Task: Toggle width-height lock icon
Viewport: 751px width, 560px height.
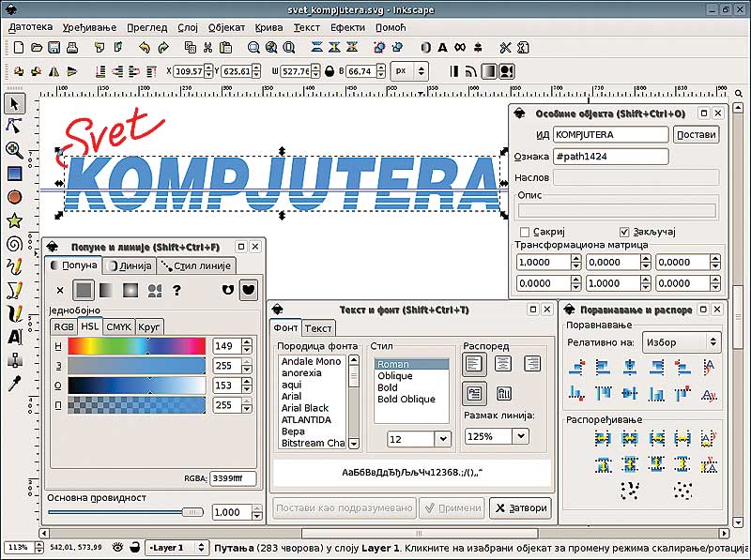Action: coord(330,71)
